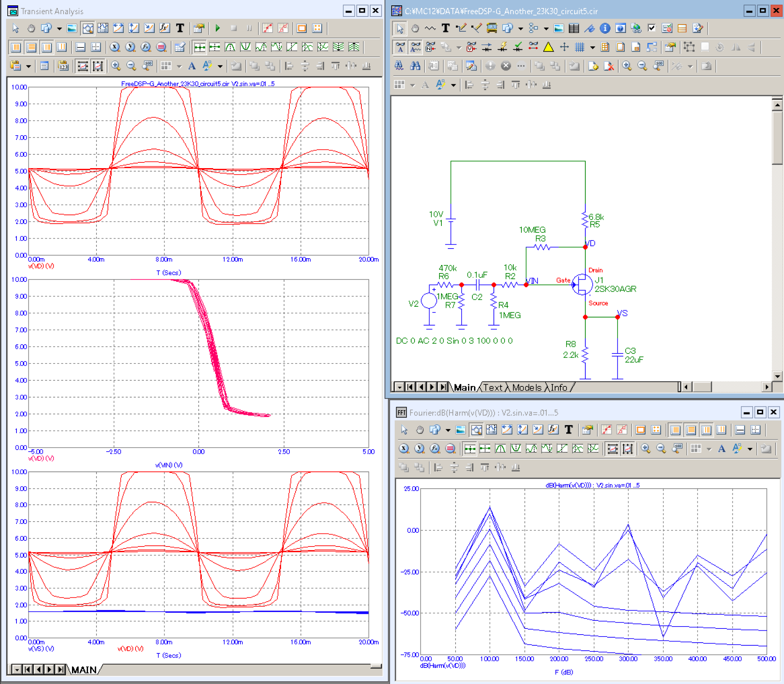
Task: Open Models tab in schematic window
Action: pyautogui.click(x=527, y=388)
